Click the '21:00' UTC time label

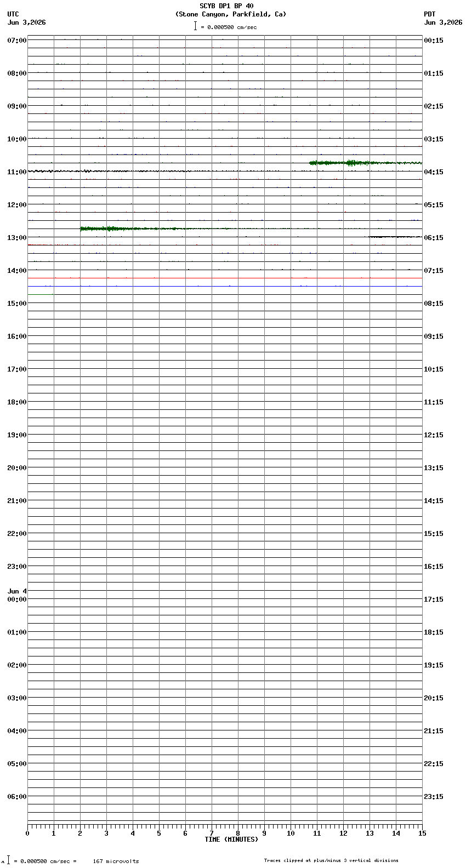click(x=17, y=501)
